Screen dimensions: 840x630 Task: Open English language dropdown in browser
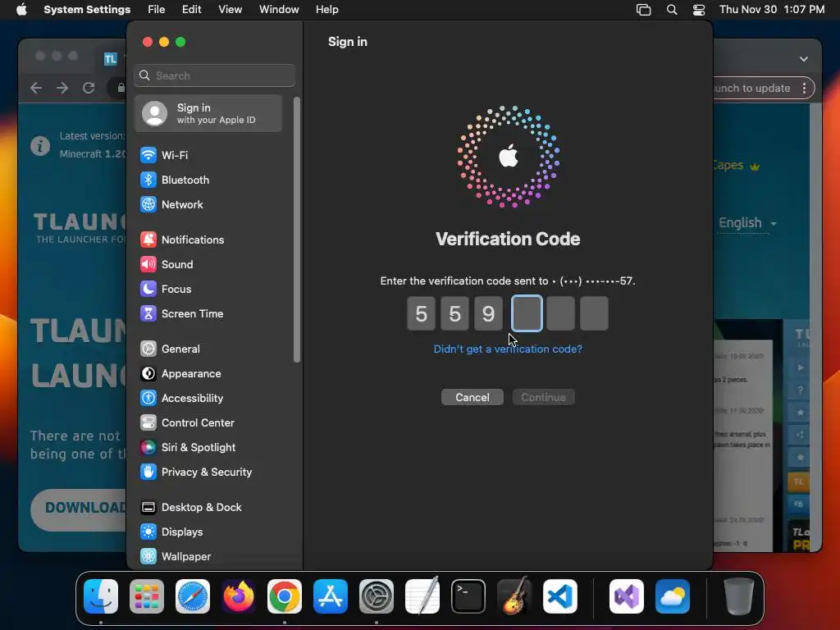click(747, 223)
